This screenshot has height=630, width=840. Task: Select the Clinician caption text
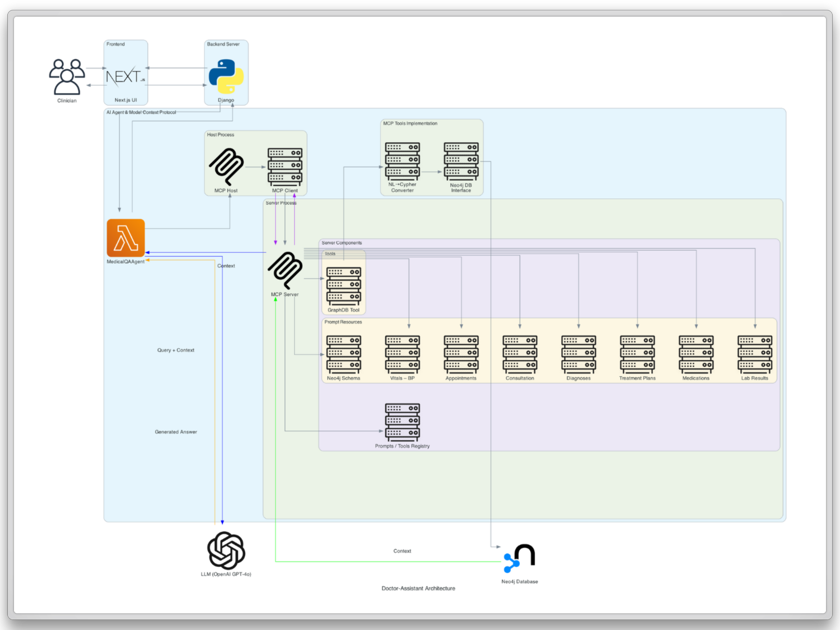click(x=67, y=101)
